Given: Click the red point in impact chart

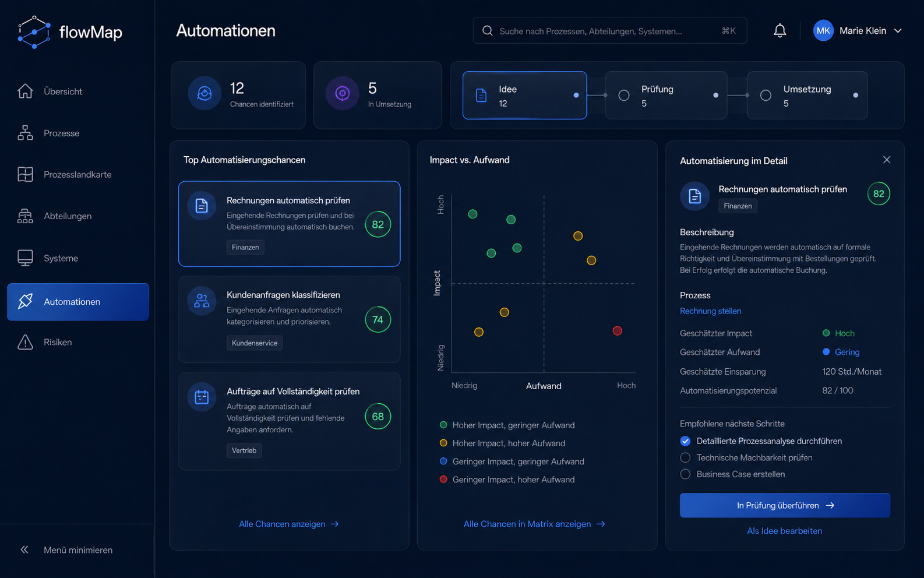Looking at the screenshot, I should point(618,331).
